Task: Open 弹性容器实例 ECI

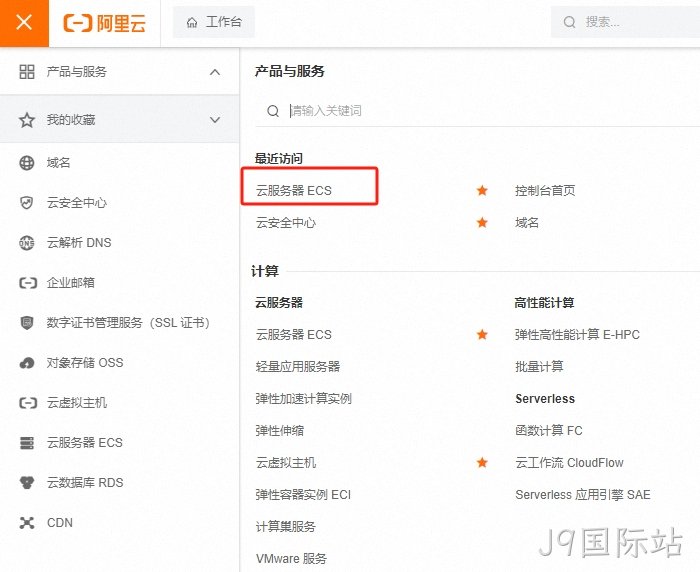Action: (x=303, y=495)
